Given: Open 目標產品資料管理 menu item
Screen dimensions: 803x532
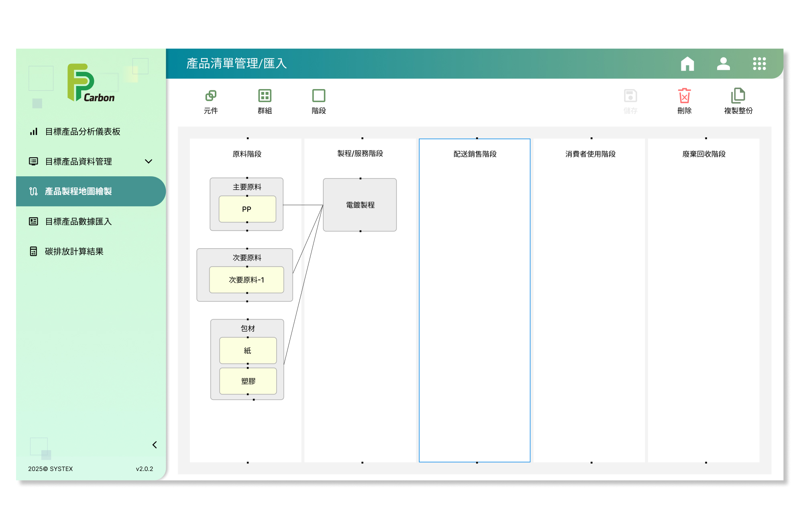Looking at the screenshot, I should coord(91,161).
